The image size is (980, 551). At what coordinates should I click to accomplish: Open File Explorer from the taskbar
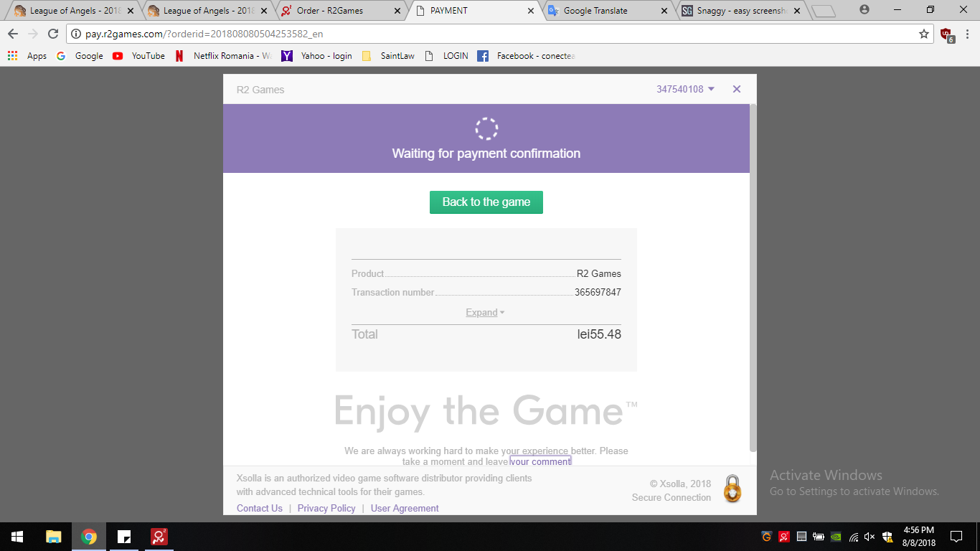54,537
